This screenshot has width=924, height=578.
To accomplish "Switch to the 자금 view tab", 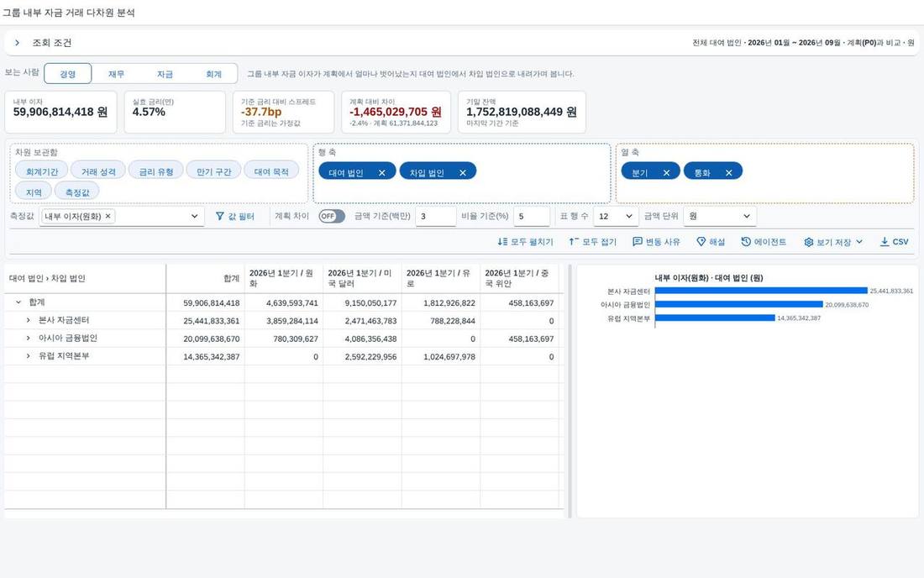I will [x=165, y=74].
